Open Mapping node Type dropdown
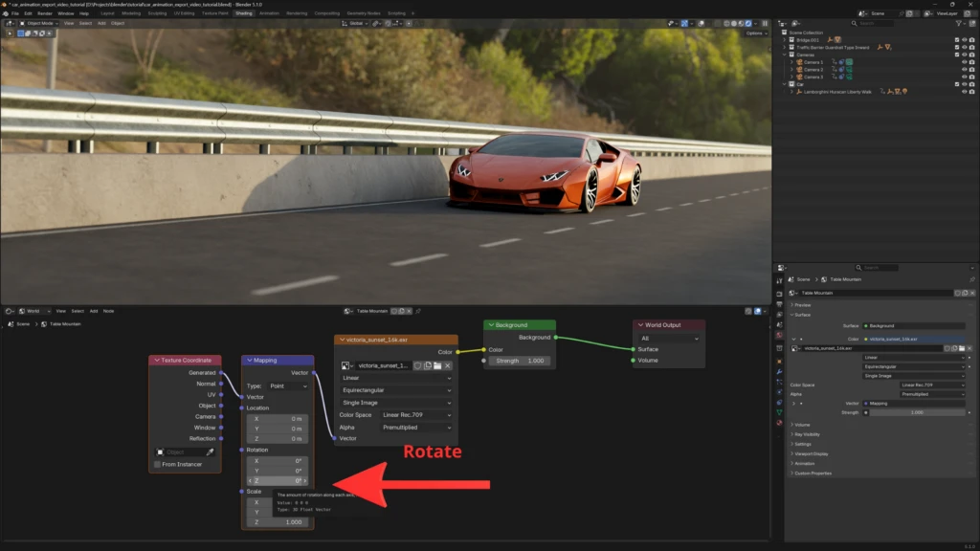 tap(288, 386)
